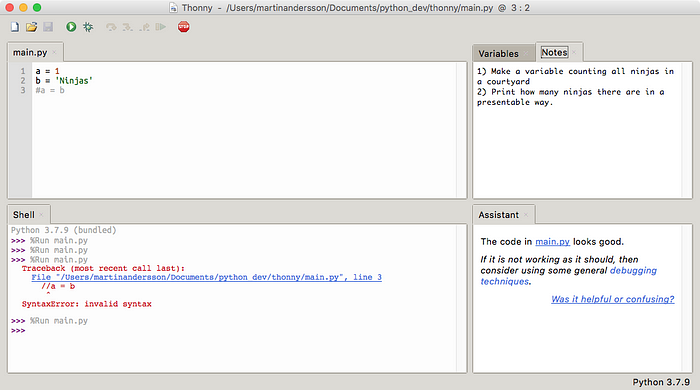Stop the program with the red STOP icon
This screenshot has width=700, height=390.
pyautogui.click(x=183, y=27)
